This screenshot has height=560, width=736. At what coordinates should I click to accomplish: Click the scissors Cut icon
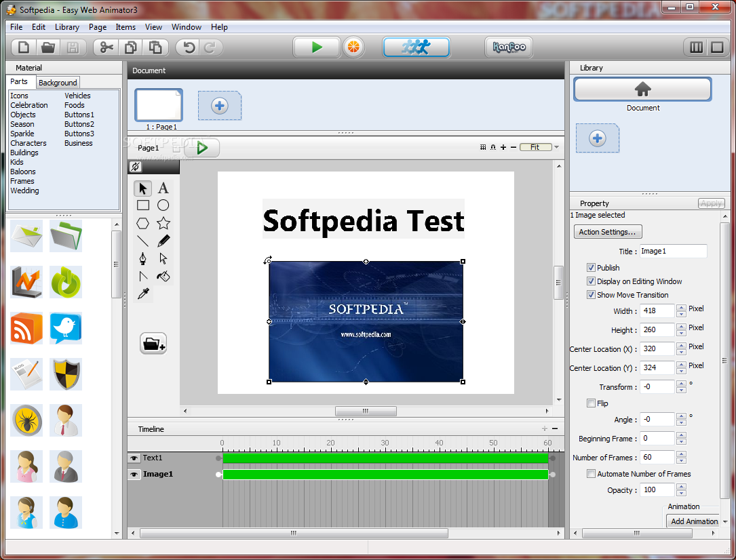tap(106, 47)
